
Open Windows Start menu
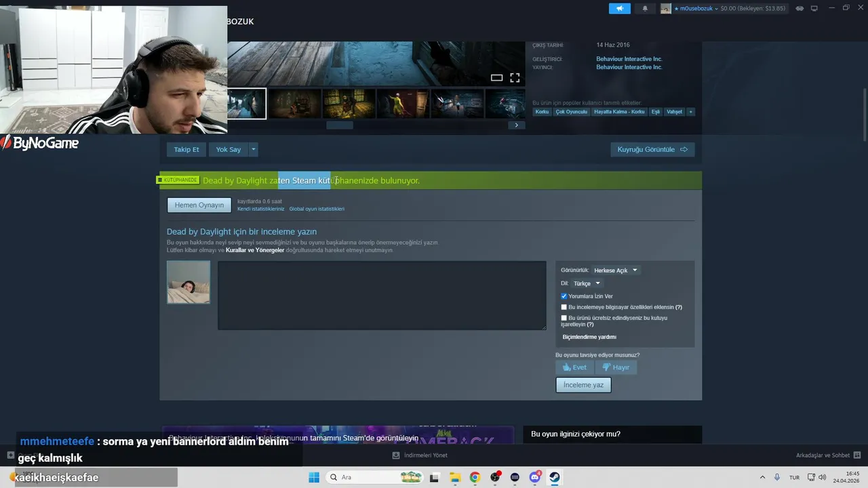click(x=314, y=477)
